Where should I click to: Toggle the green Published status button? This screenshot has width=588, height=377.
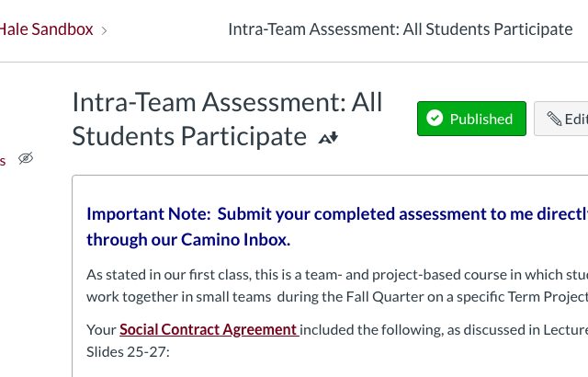coord(471,119)
